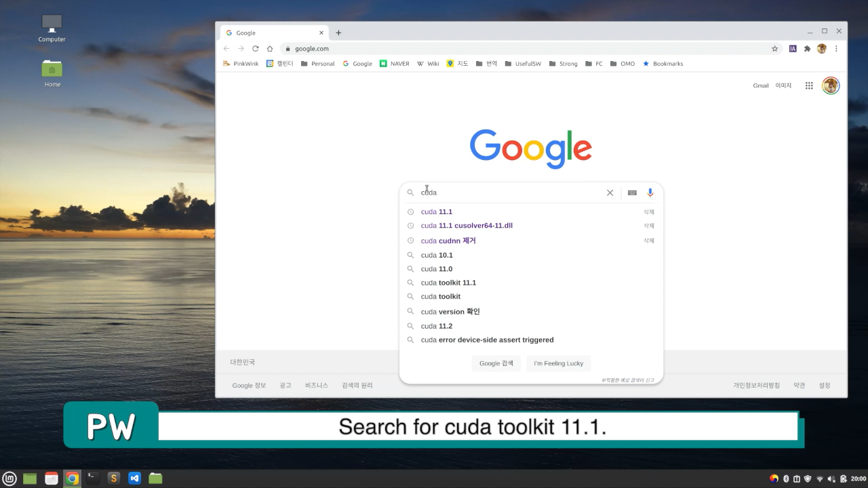
Task: Click the Chrome back arrow
Action: coord(226,49)
